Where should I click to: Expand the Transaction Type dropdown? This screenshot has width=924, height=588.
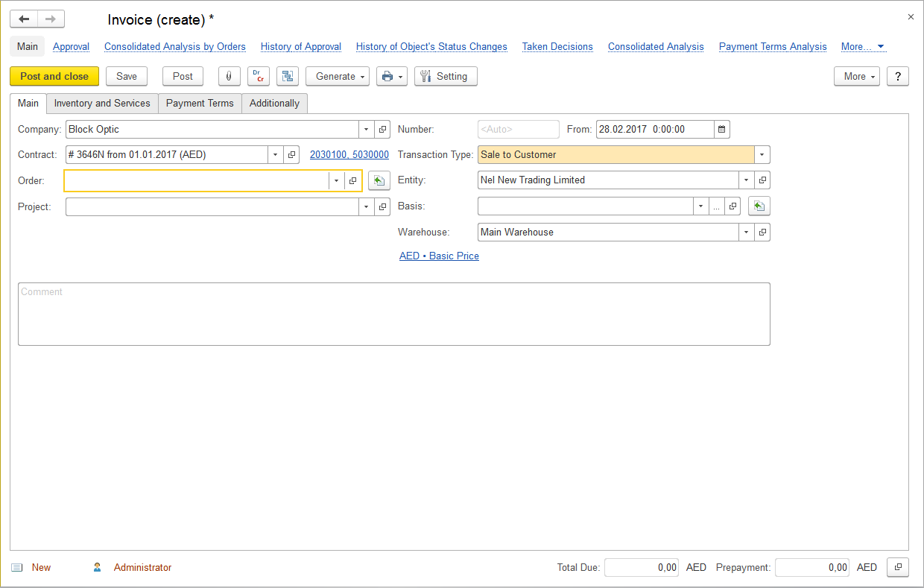(762, 155)
